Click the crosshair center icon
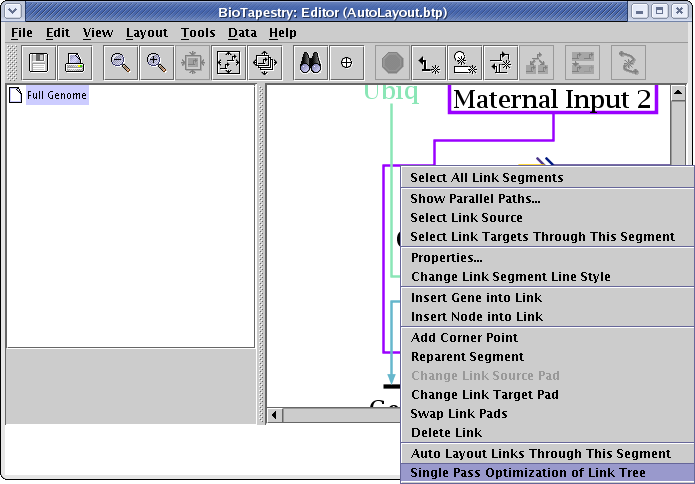 click(x=347, y=63)
